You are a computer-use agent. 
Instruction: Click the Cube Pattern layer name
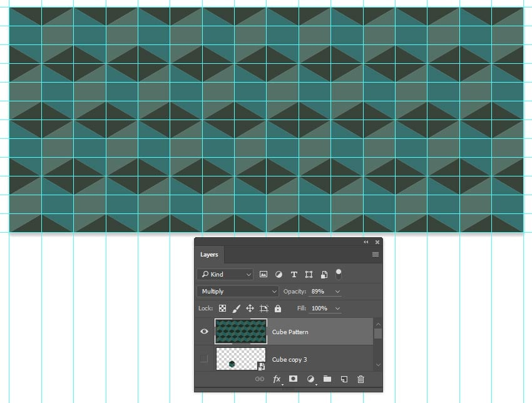pyautogui.click(x=290, y=332)
